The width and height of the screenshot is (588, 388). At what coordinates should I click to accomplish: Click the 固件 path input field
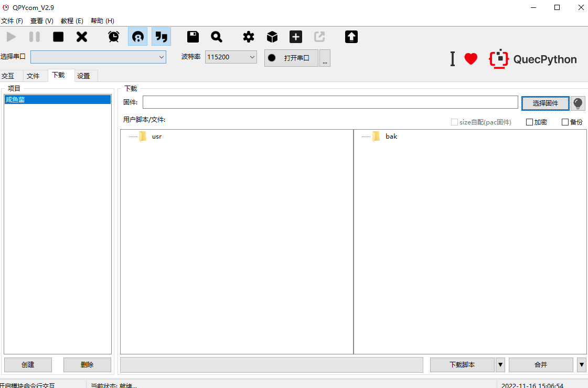[x=330, y=102]
